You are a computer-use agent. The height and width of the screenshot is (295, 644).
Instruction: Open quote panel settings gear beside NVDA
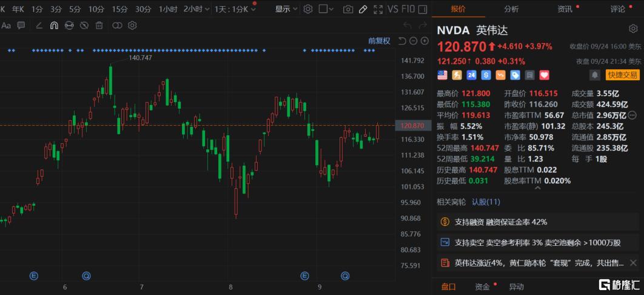click(x=633, y=29)
